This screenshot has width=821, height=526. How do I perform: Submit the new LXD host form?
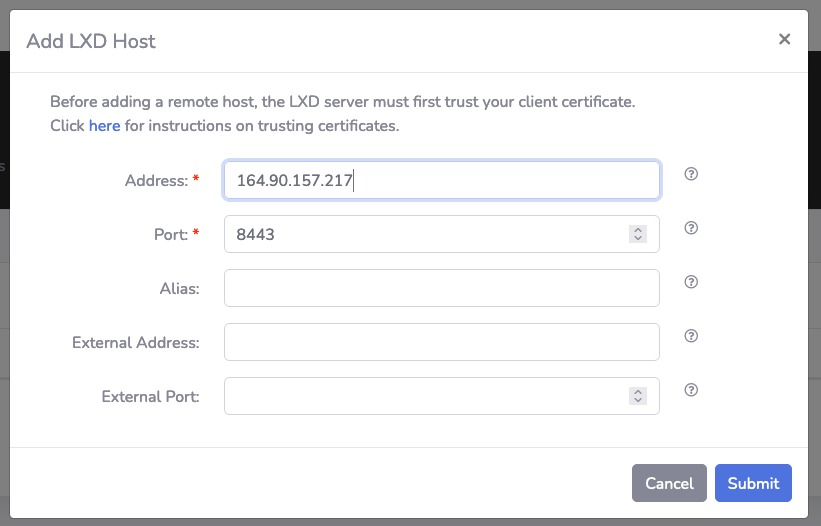[753, 483]
